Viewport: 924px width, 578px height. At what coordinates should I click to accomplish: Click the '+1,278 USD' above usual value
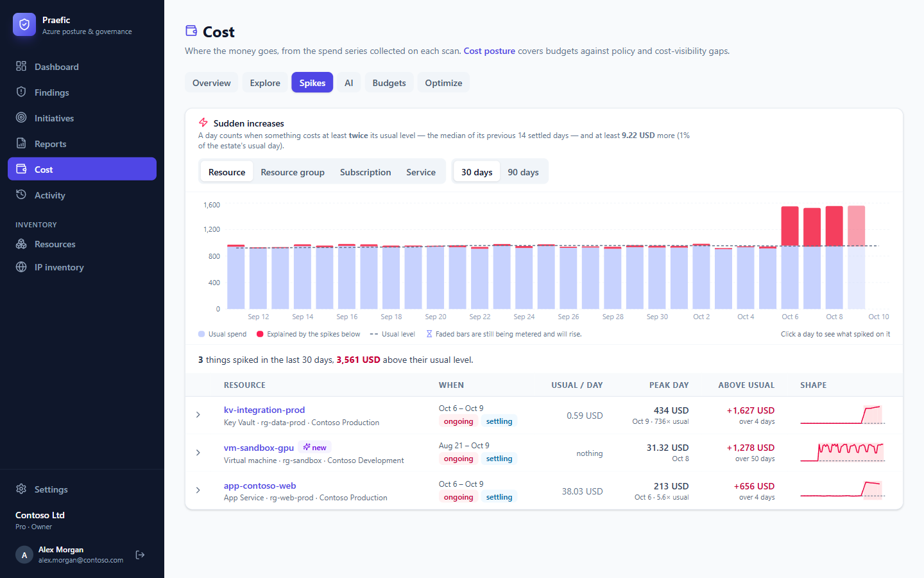[750, 448]
